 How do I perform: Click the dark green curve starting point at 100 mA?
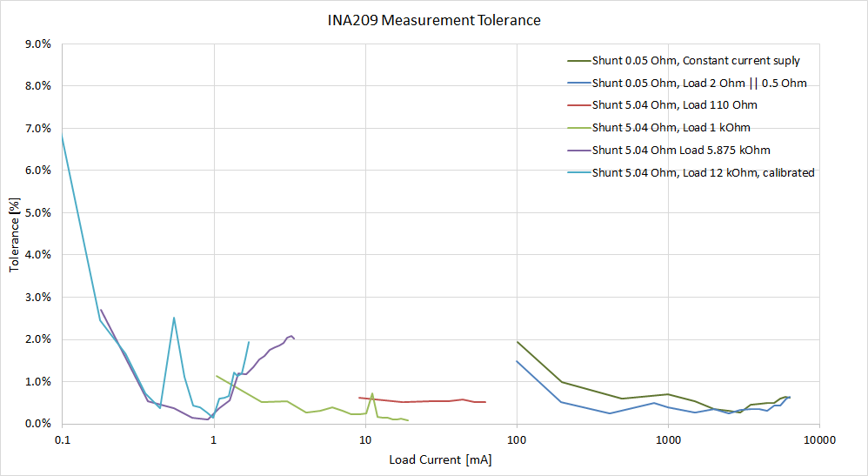pos(517,342)
